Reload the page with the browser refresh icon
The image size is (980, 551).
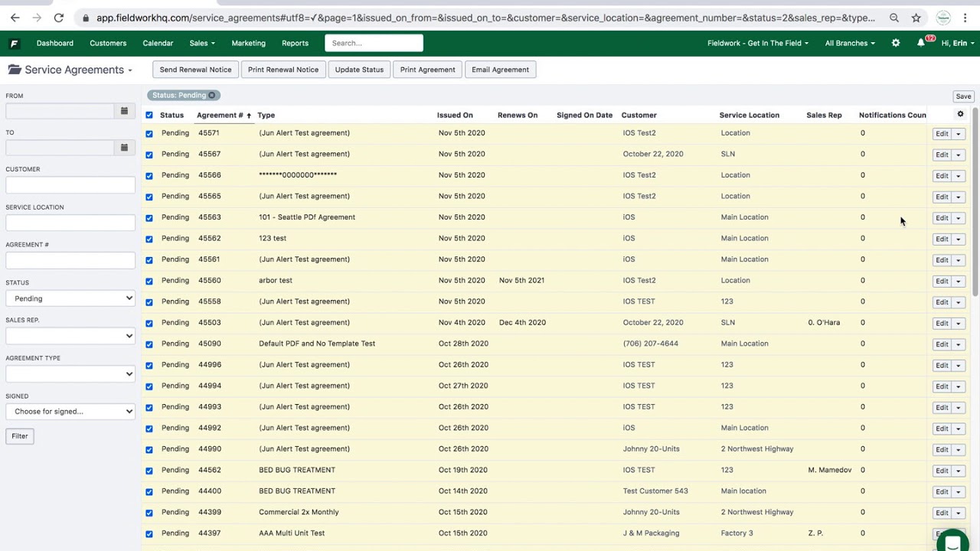59,18
